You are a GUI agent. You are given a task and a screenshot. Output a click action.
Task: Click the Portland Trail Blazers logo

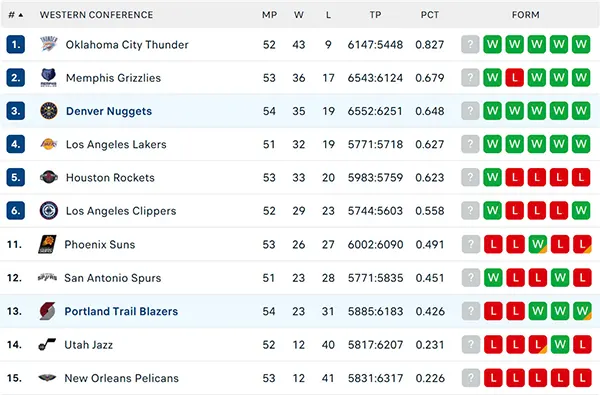click(47, 311)
